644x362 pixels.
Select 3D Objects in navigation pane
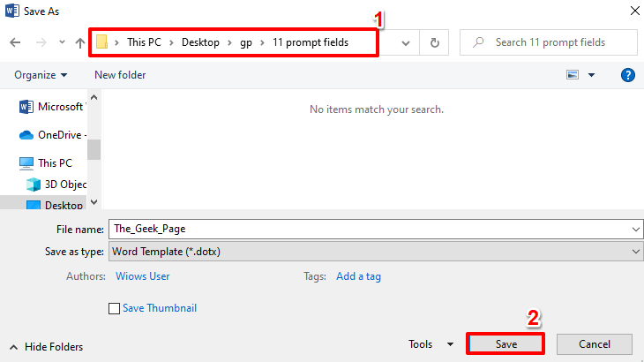click(56, 184)
